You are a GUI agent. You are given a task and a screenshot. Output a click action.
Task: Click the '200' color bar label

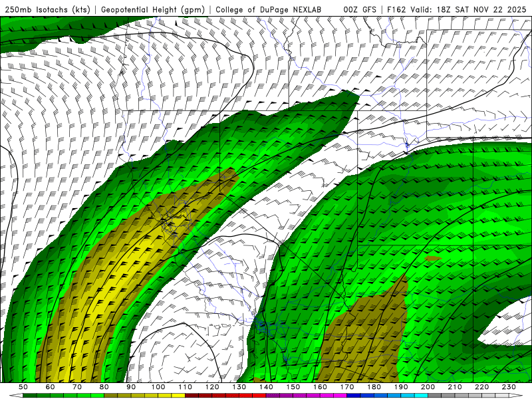pos(428,387)
